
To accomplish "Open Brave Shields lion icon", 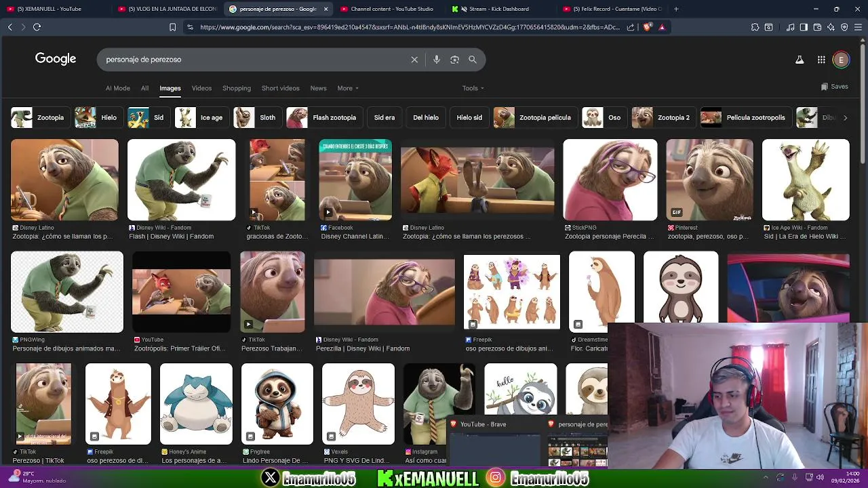I will pos(647,27).
